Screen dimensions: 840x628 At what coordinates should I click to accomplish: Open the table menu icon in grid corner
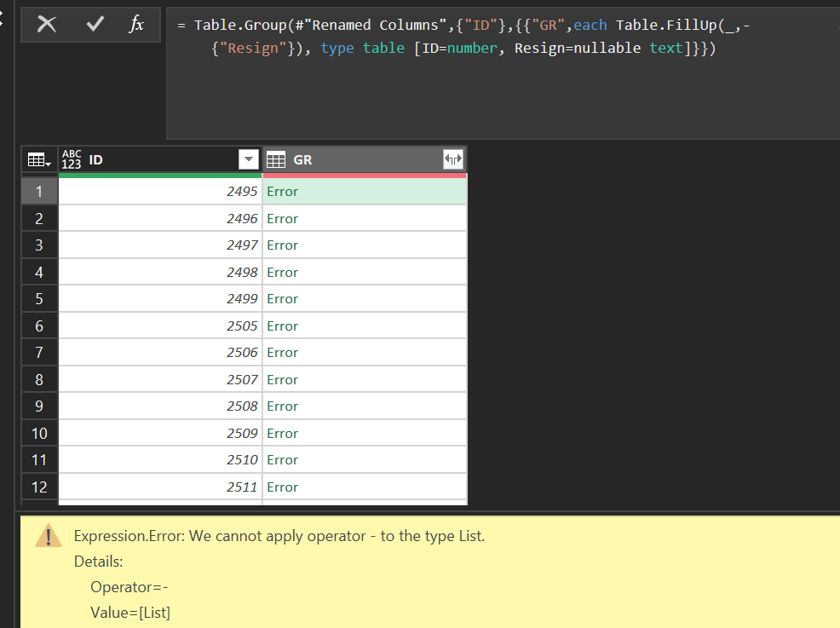coord(39,159)
